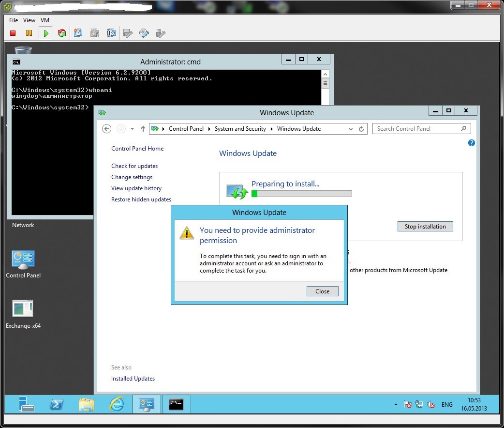
Task: Click the cmd window scrollbar up arrow
Action: [326, 75]
